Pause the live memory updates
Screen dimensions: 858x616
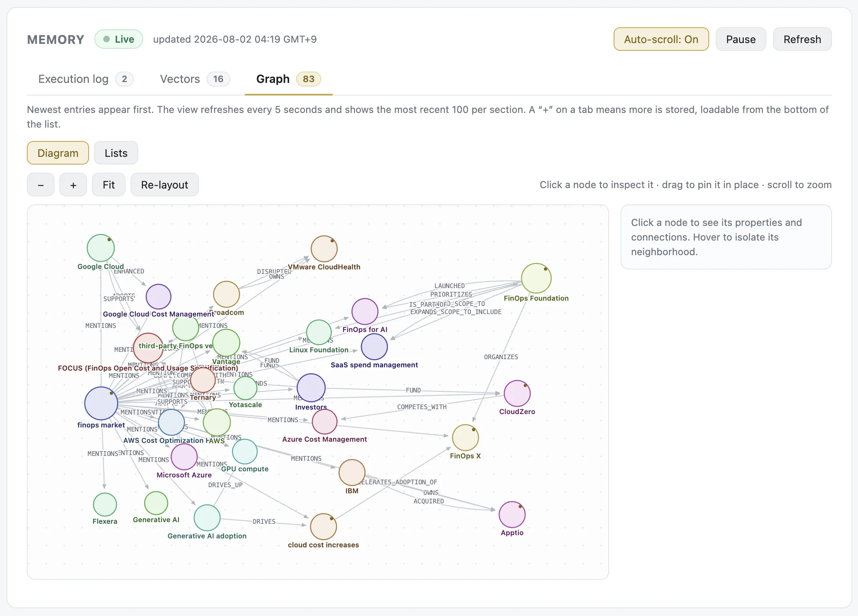pyautogui.click(x=741, y=39)
